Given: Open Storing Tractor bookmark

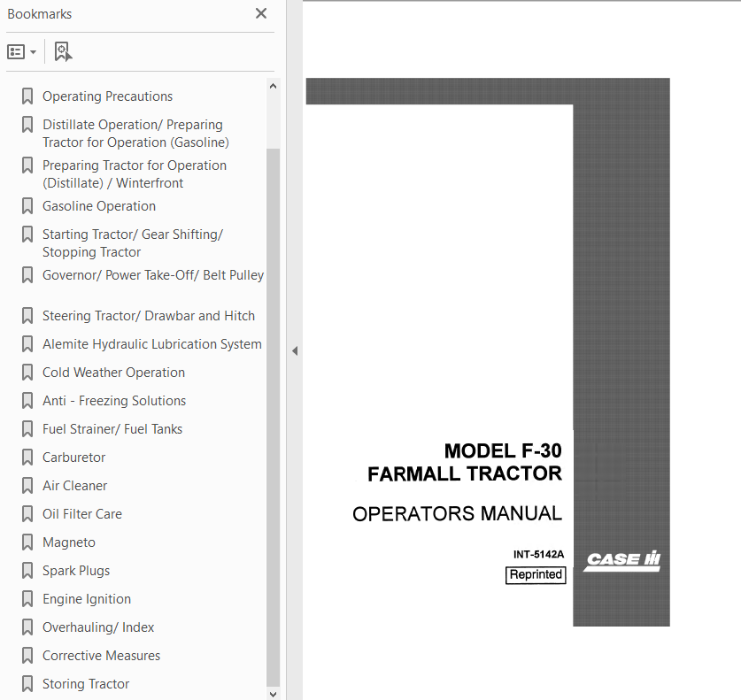Looking at the screenshot, I should (x=86, y=684).
